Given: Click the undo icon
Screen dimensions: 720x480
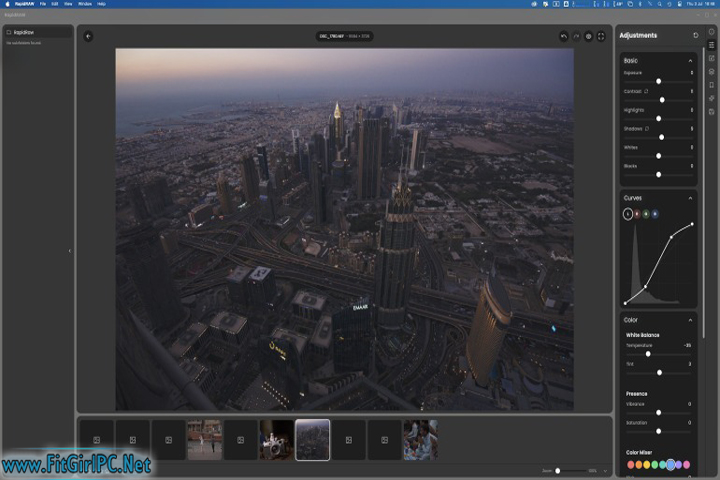Looking at the screenshot, I should click(563, 36).
